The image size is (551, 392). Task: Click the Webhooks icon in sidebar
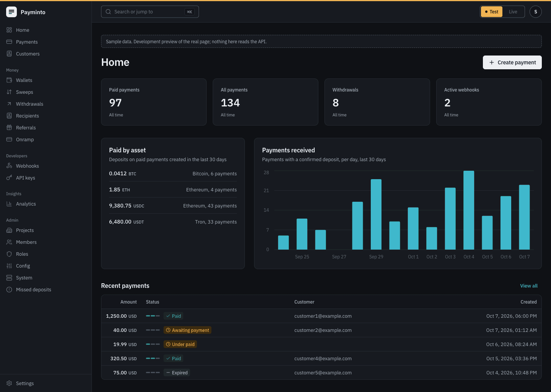(9, 166)
